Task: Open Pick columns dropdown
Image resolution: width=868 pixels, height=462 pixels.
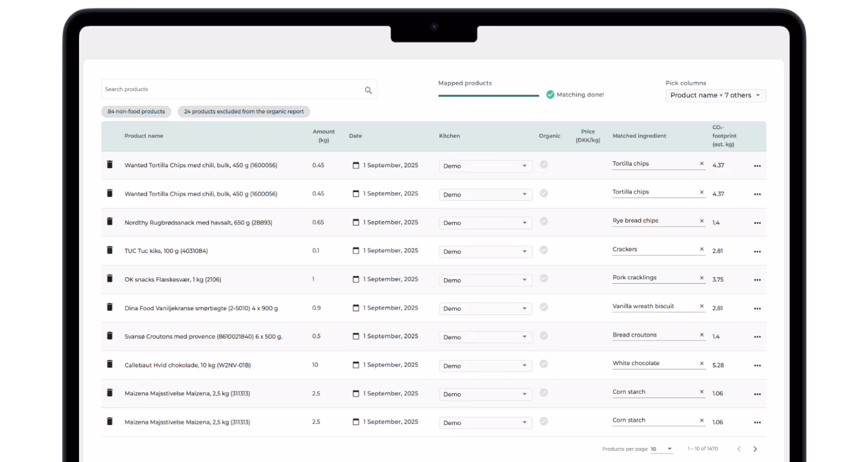Action: tap(716, 95)
